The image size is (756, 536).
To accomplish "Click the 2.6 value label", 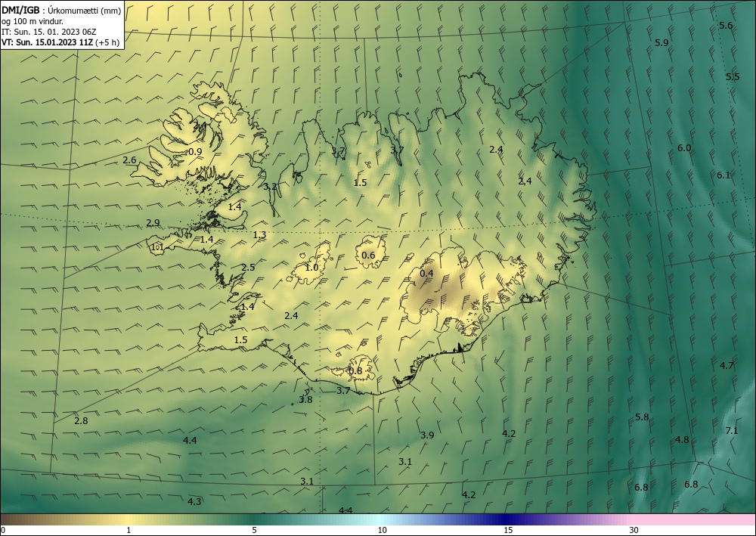I will point(130,160).
